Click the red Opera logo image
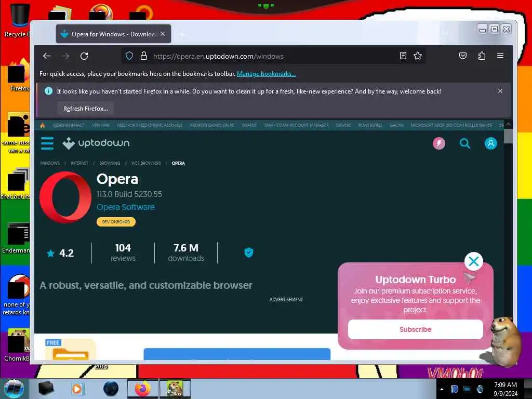This screenshot has height=399, width=532. (x=65, y=197)
